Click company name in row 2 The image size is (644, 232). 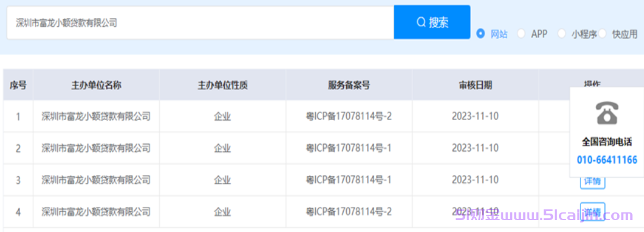[96, 148]
